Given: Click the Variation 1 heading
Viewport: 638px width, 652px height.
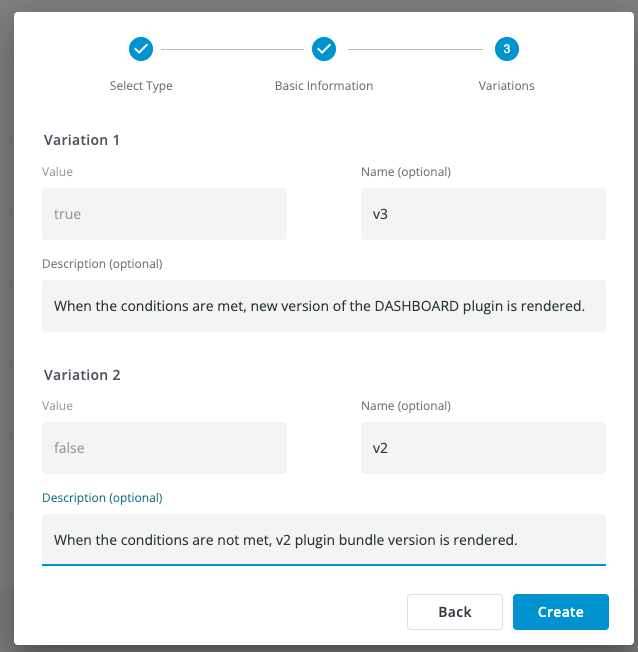Looking at the screenshot, I should 82,140.
